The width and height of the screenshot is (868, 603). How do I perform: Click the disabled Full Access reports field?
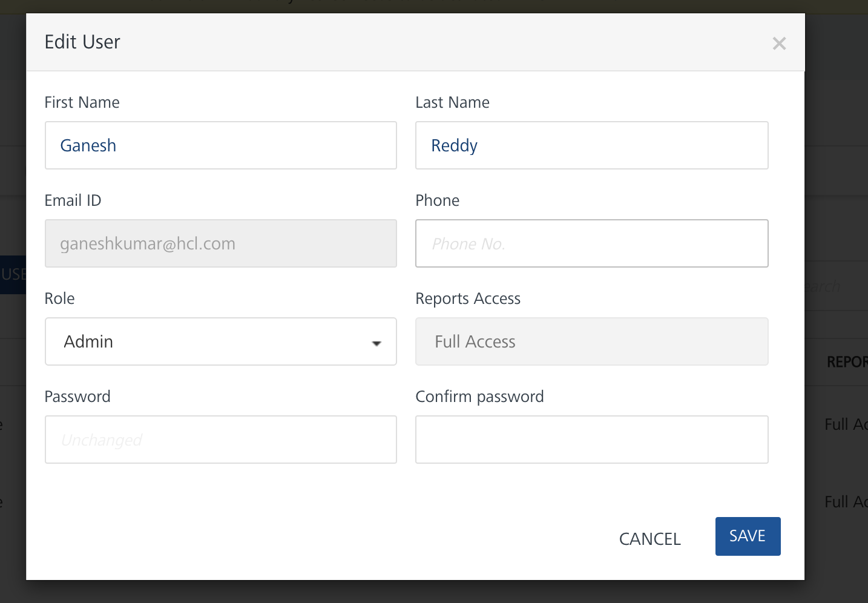point(591,341)
